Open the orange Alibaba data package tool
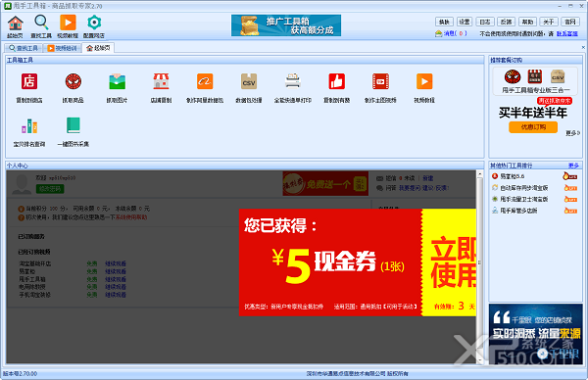 205,81
